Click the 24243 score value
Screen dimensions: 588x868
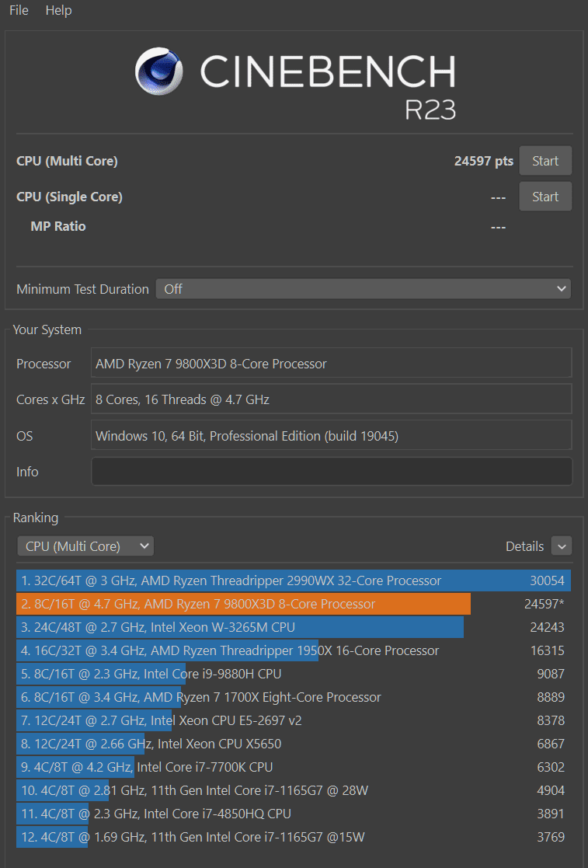(547, 627)
